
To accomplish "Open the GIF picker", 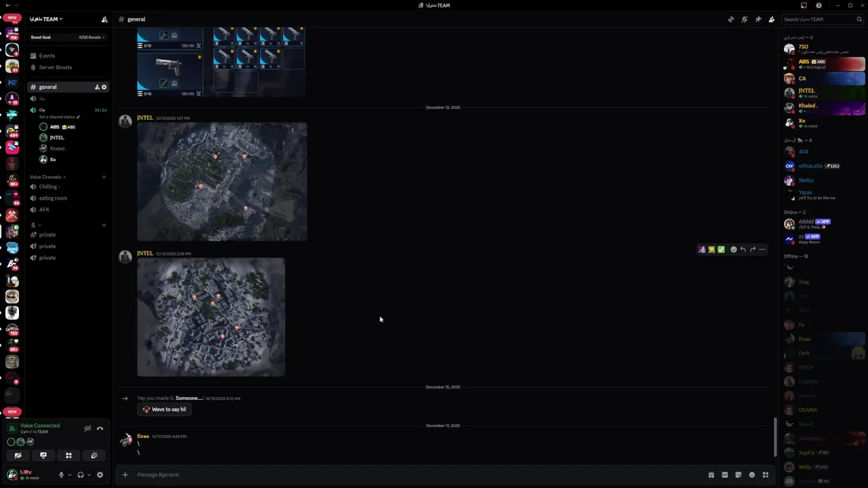I will [724, 475].
